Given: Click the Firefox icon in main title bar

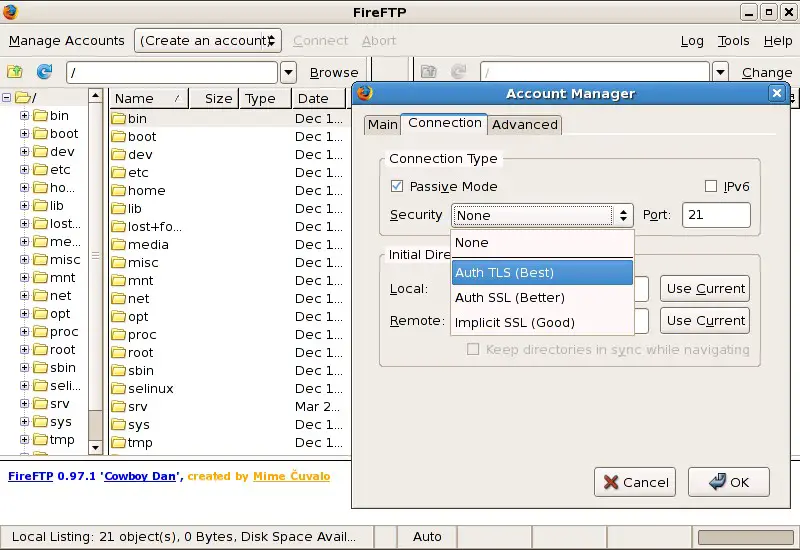Looking at the screenshot, I should pyautogui.click(x=10, y=12).
